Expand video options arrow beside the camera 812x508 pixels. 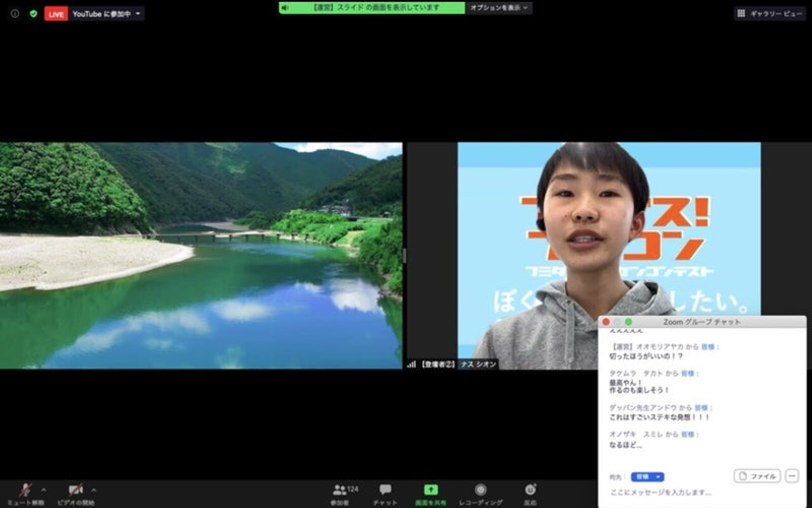point(94,490)
